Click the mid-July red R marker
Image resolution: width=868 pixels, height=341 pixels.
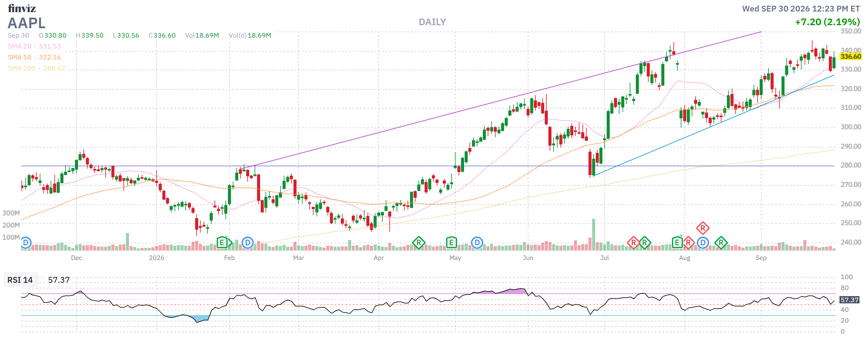click(x=633, y=242)
